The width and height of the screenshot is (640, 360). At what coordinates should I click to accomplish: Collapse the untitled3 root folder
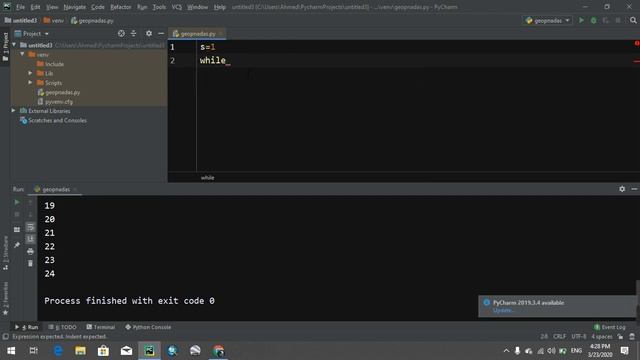[x=15, y=45]
